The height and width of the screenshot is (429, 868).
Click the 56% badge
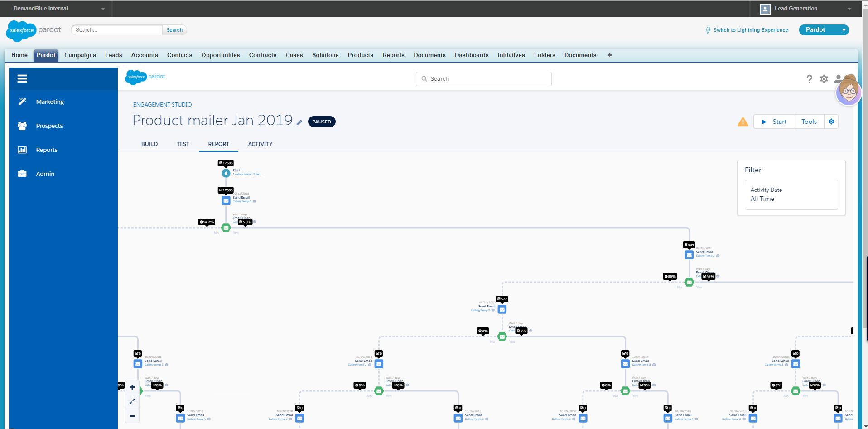click(670, 276)
